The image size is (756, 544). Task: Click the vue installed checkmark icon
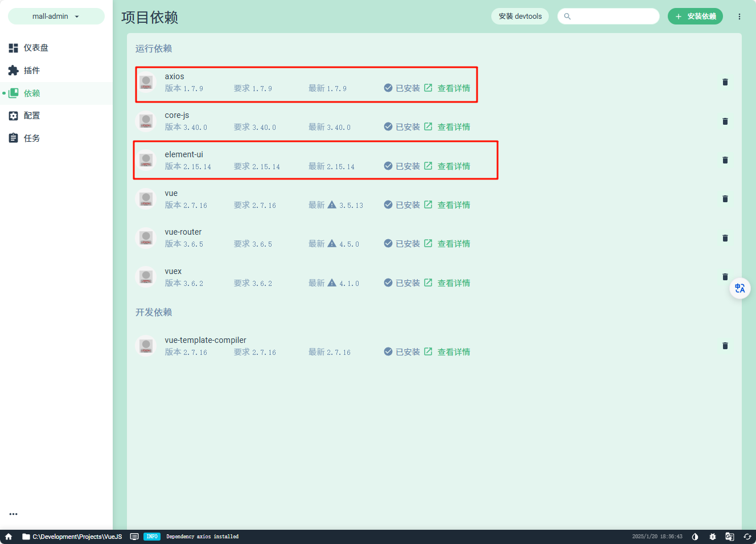point(388,204)
